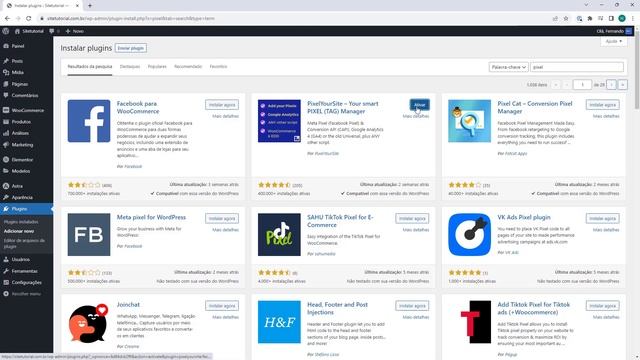The image size is (640, 360).
Task: Switch to the Populares tab
Action: [x=157, y=67]
